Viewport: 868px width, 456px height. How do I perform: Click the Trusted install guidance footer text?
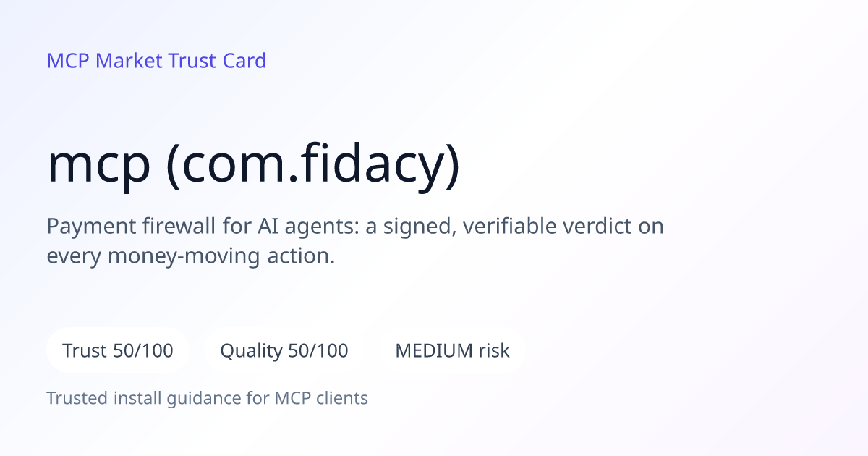tap(208, 398)
